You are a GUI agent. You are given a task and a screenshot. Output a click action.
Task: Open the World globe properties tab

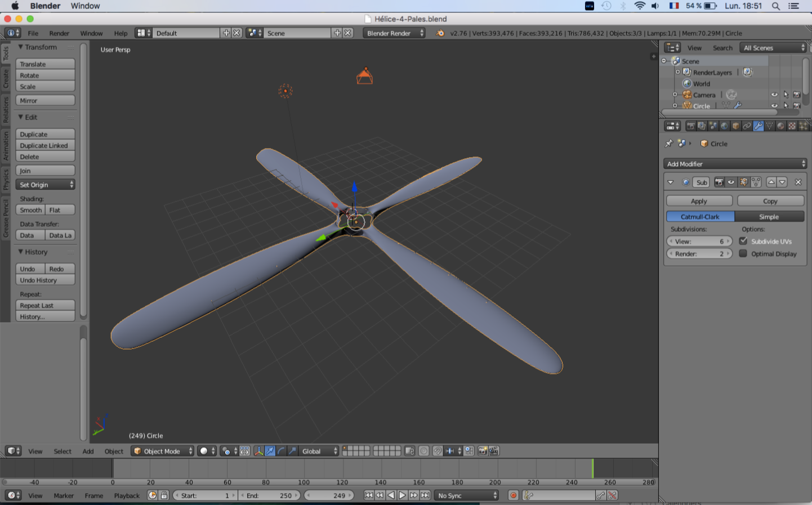point(724,126)
